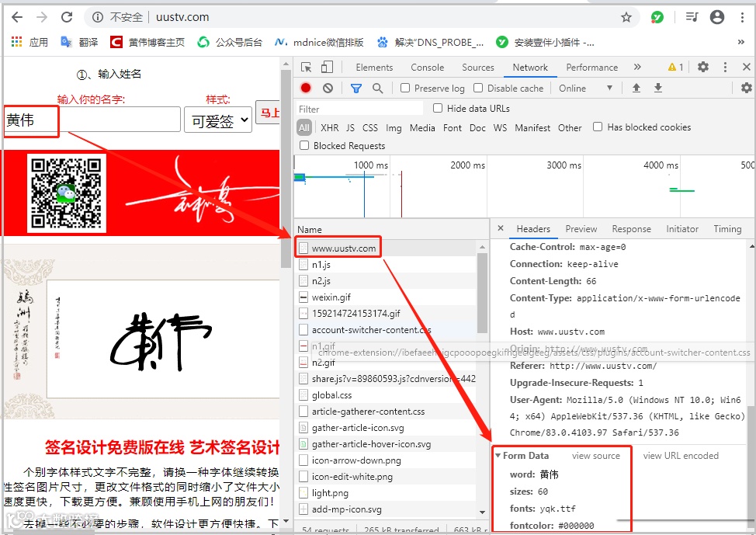Open the green extension icon in toolbar

click(x=657, y=17)
